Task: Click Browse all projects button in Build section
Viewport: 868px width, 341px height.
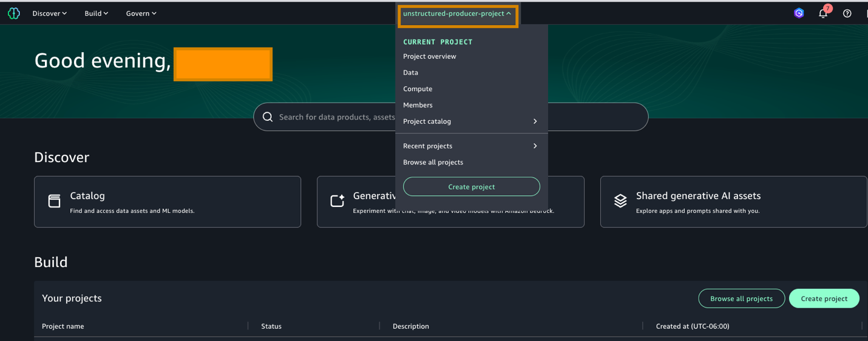Action: click(741, 299)
